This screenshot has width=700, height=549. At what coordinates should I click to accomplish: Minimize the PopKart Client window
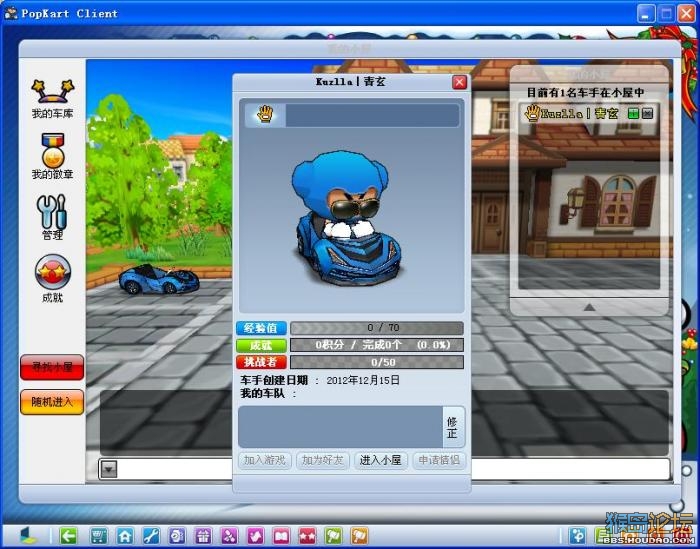(x=646, y=14)
